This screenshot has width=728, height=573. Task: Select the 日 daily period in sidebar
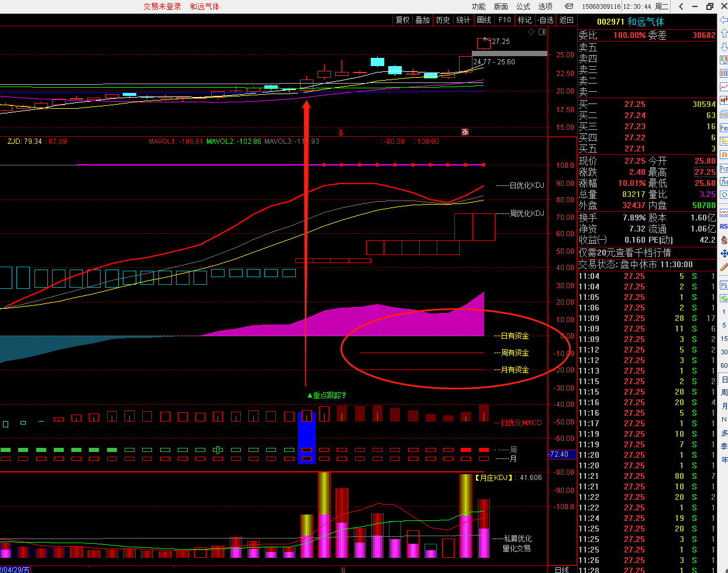pos(724,379)
